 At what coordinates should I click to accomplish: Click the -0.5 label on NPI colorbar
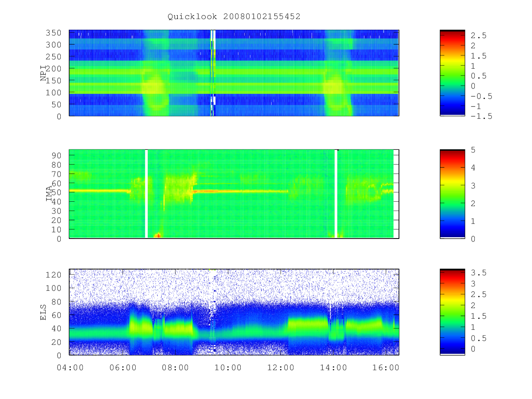pyautogui.click(x=481, y=96)
